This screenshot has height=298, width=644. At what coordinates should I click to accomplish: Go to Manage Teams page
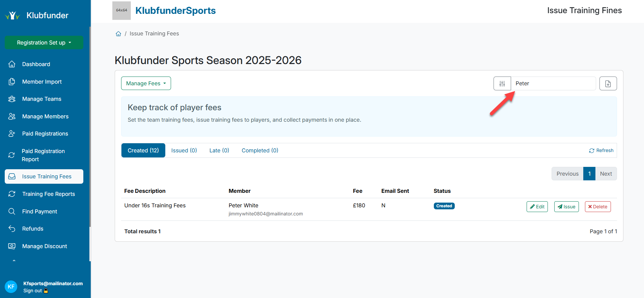pyautogui.click(x=41, y=99)
